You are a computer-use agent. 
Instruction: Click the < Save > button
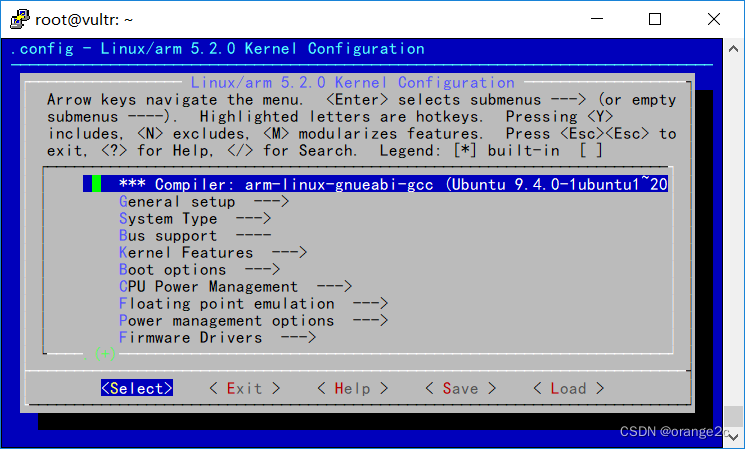460,388
